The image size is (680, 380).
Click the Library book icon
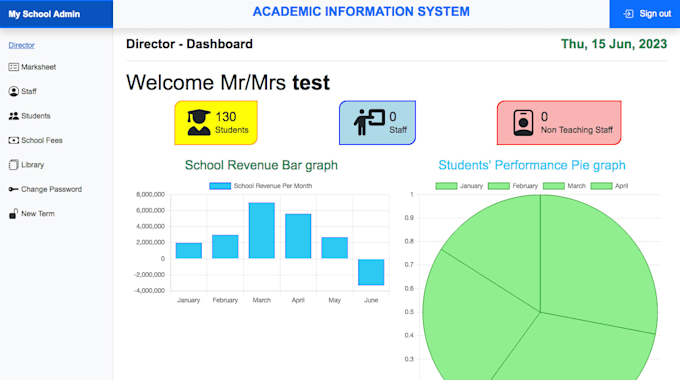click(x=13, y=165)
